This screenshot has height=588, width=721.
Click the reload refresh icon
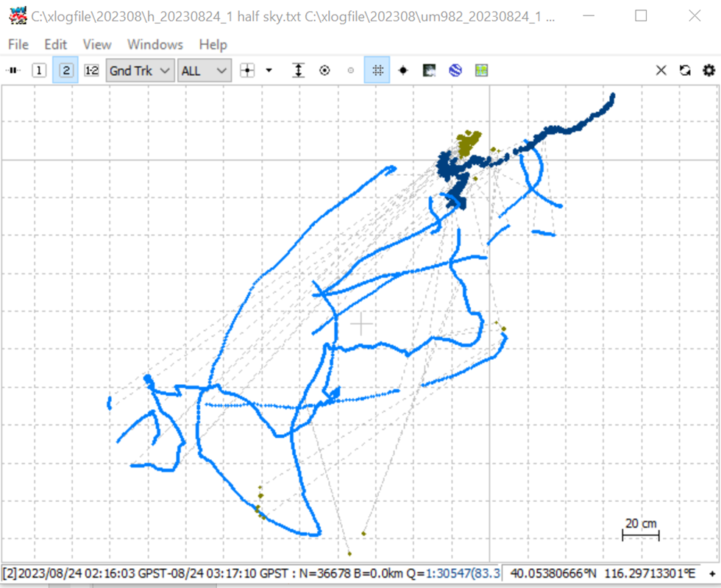(x=685, y=71)
